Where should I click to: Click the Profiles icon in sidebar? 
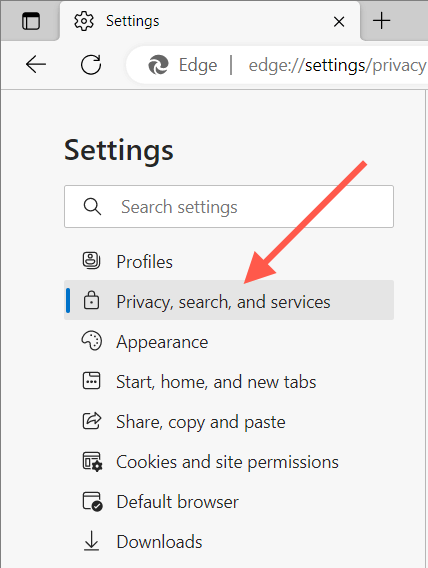coord(91,260)
